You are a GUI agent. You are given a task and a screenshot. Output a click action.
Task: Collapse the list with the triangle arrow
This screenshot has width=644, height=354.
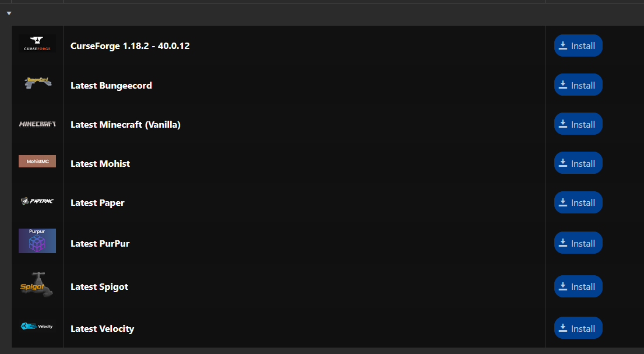(9, 13)
